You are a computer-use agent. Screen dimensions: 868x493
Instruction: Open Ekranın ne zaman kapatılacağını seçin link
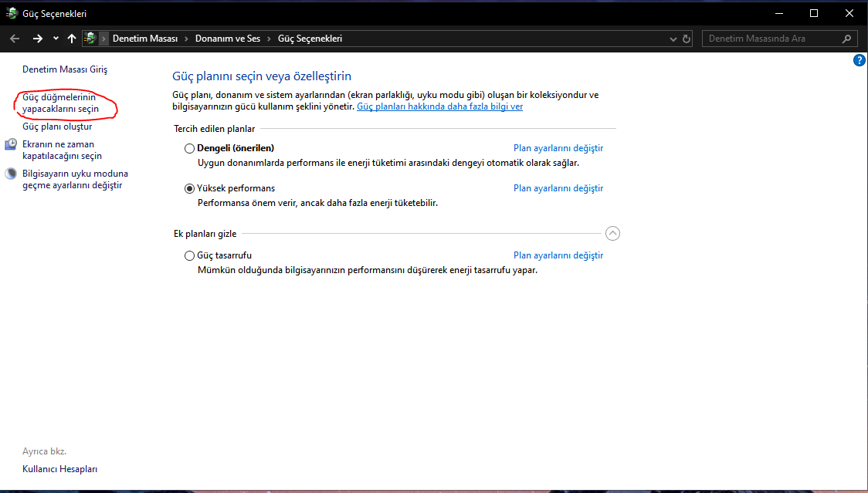pyautogui.click(x=62, y=150)
